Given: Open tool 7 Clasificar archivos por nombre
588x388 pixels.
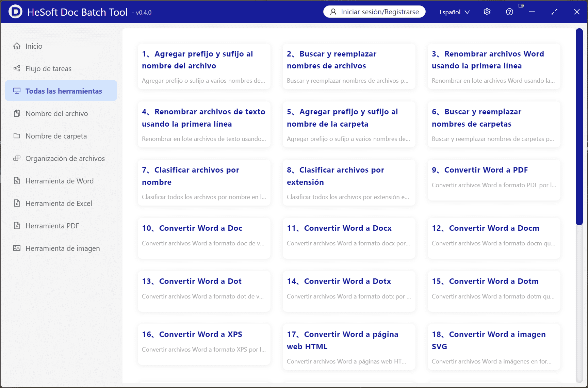Looking at the screenshot, I should (204, 183).
